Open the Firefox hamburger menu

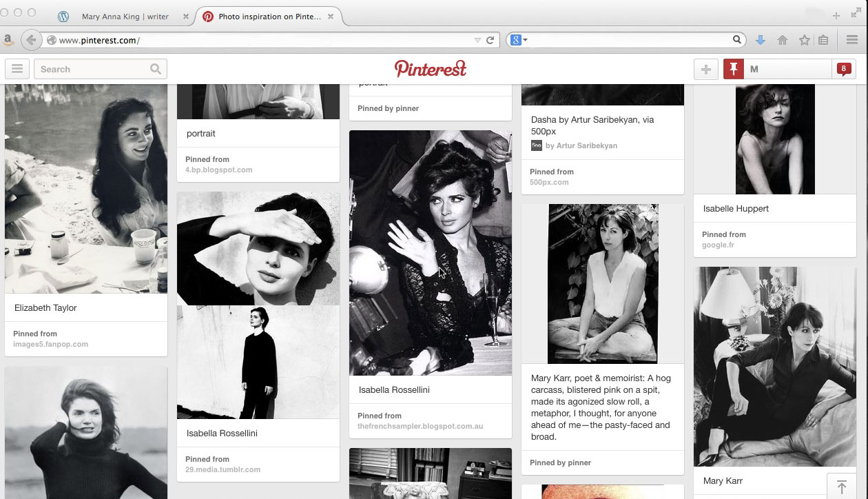[851, 40]
